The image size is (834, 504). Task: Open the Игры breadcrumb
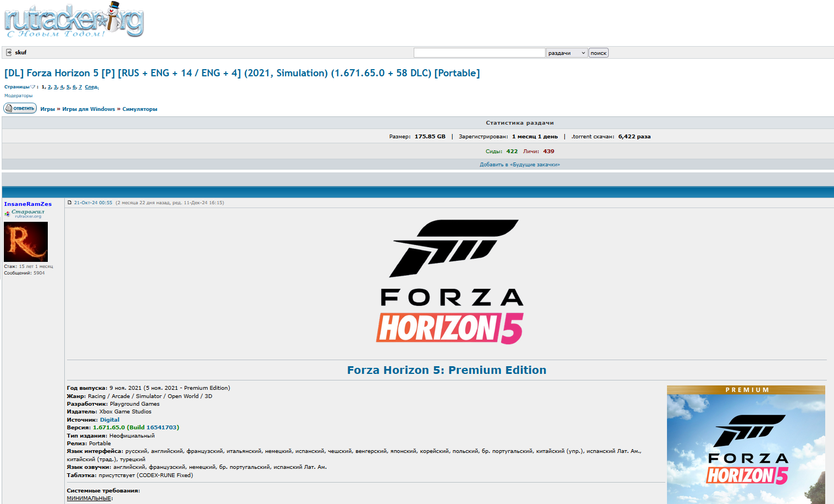48,109
